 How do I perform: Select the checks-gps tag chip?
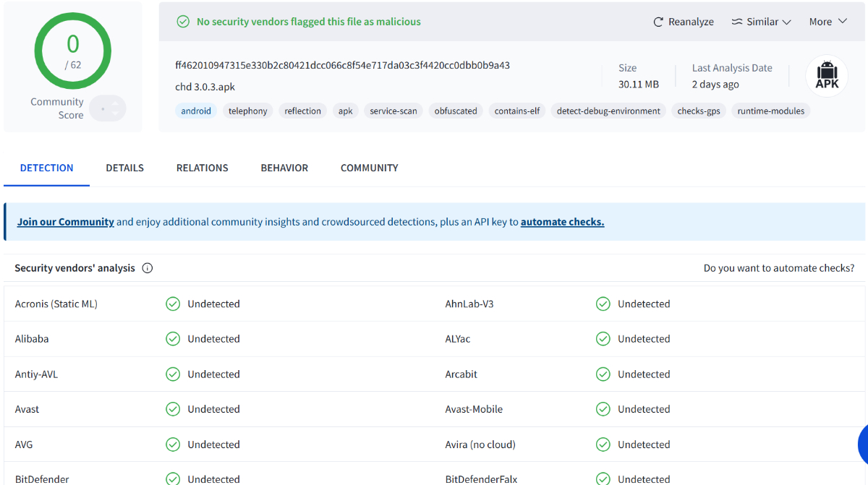[x=699, y=111]
